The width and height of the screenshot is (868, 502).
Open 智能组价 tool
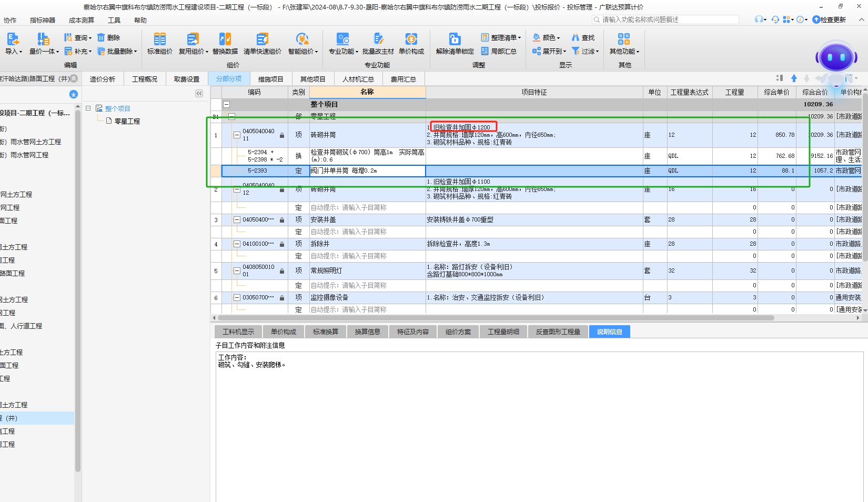(x=303, y=43)
